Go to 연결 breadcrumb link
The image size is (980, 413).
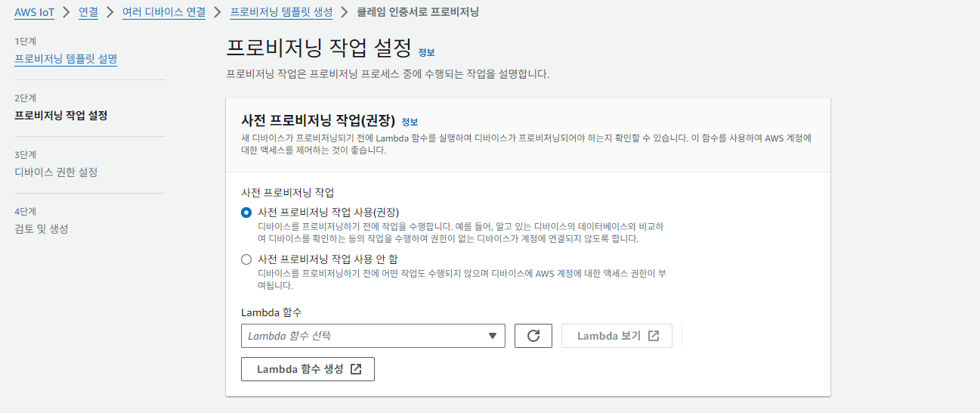tap(88, 12)
